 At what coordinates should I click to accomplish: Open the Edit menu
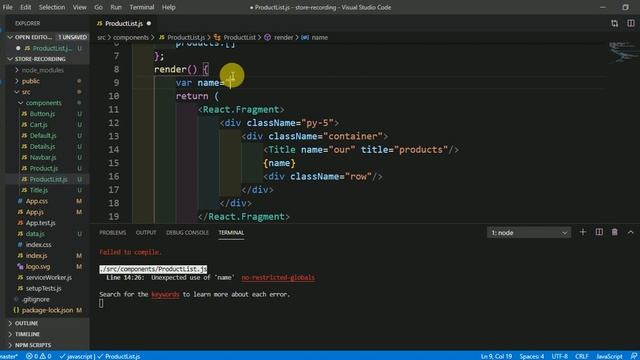pos(25,7)
